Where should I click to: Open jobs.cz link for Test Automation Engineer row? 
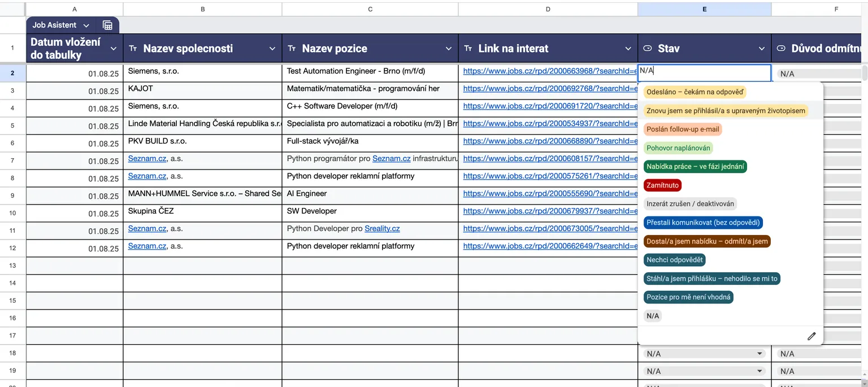550,71
